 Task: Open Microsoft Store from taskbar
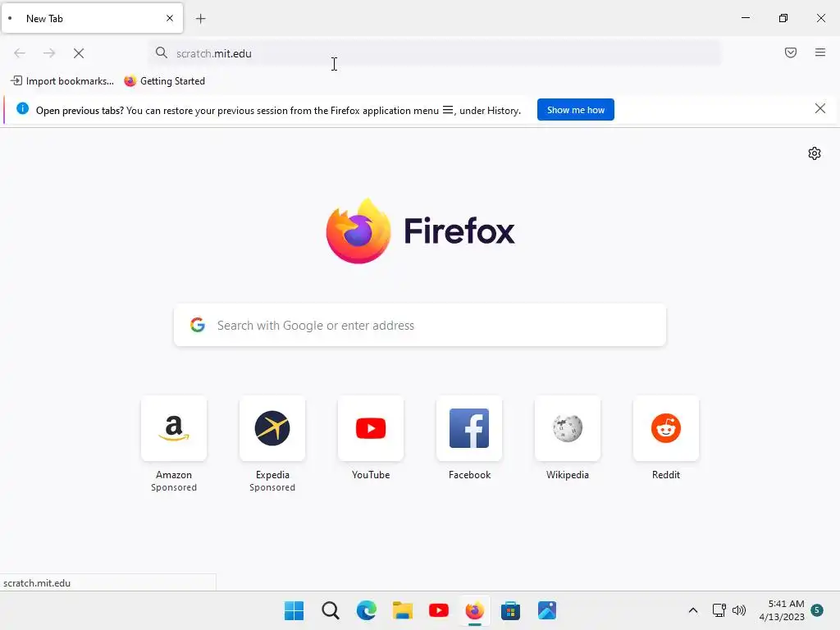point(510,610)
